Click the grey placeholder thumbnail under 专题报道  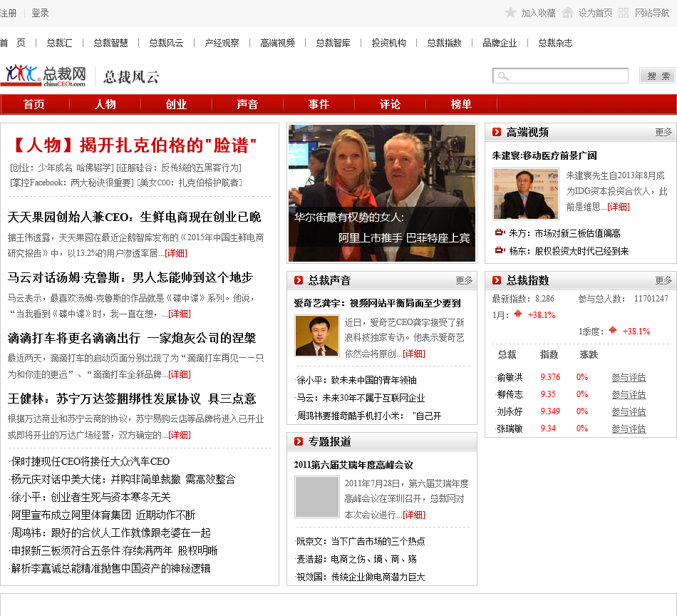click(x=317, y=497)
